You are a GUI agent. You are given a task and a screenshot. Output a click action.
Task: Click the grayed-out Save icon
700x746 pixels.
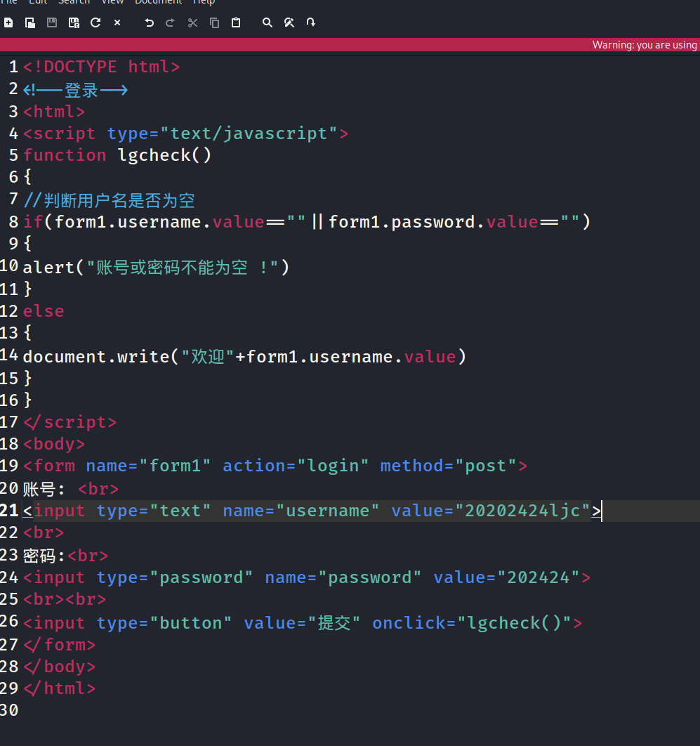(52, 22)
